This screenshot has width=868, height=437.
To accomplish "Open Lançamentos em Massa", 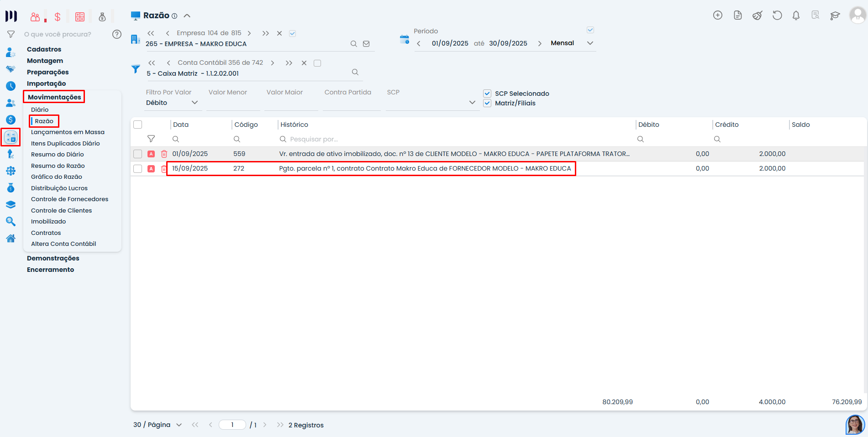I will [x=68, y=132].
